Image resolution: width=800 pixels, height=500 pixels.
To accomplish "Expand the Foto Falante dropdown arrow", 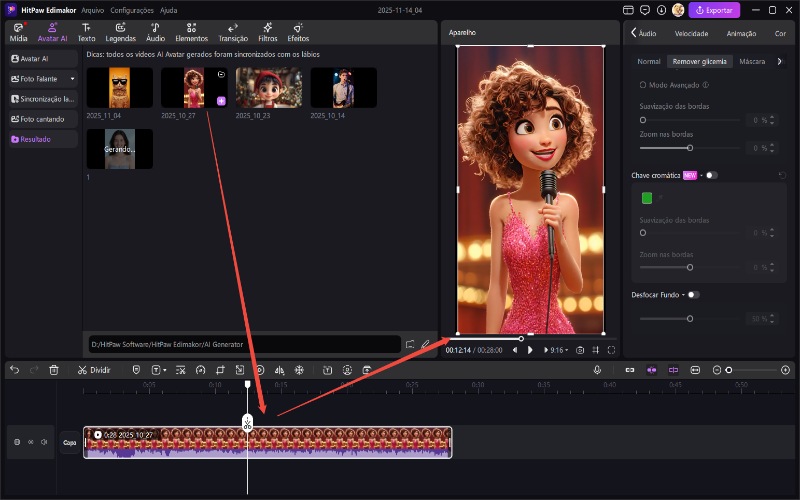I will (x=72, y=79).
